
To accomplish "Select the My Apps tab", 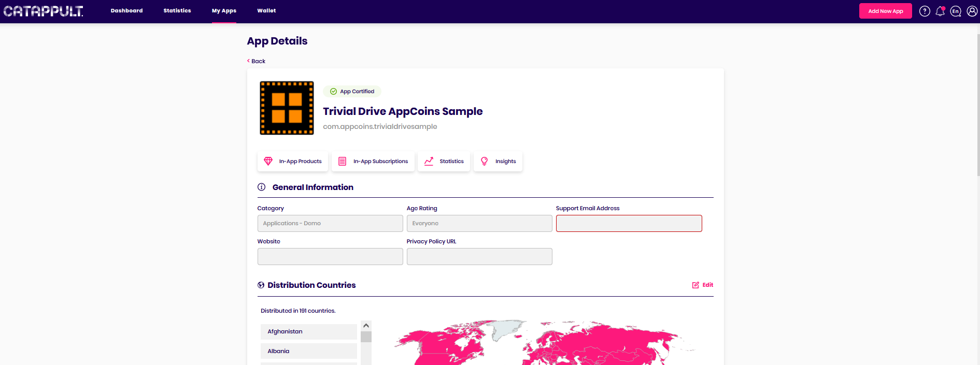I will [x=224, y=10].
